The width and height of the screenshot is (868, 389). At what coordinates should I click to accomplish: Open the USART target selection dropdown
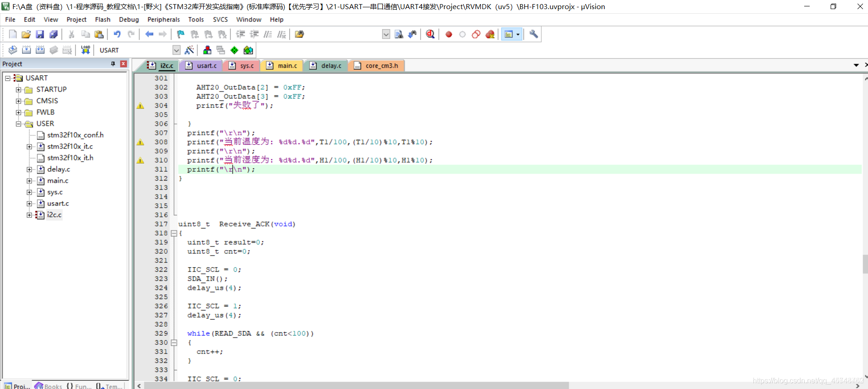pyautogui.click(x=176, y=50)
